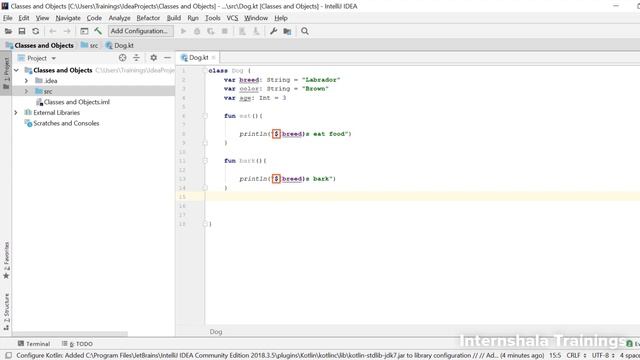Screen dimensions: 640x360
Task: Open the File menu
Action: (8, 18)
